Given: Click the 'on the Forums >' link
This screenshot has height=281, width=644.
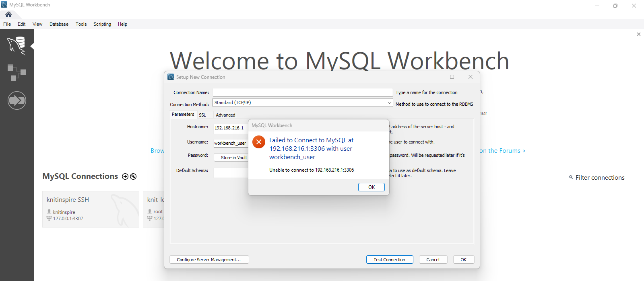Looking at the screenshot, I should point(502,151).
